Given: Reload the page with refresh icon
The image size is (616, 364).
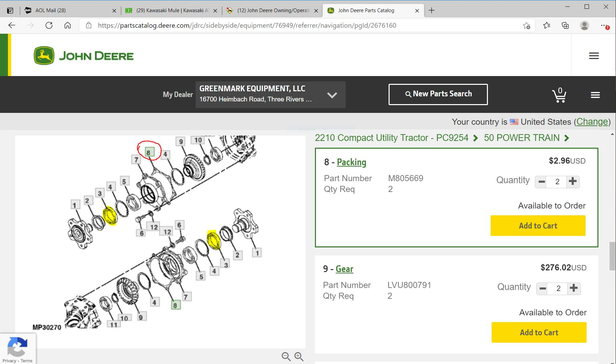Looking at the screenshot, I should [49, 25].
